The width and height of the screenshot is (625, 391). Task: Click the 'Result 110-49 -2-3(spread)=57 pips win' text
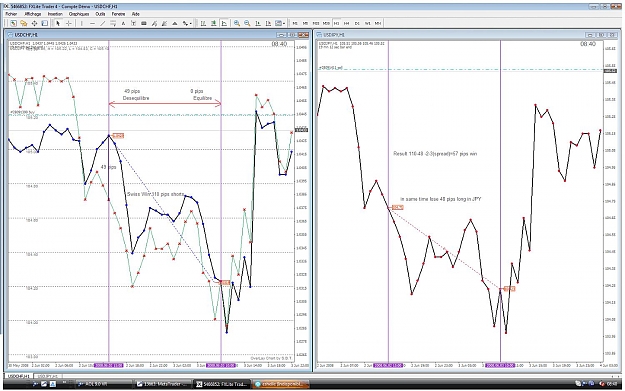(435, 153)
